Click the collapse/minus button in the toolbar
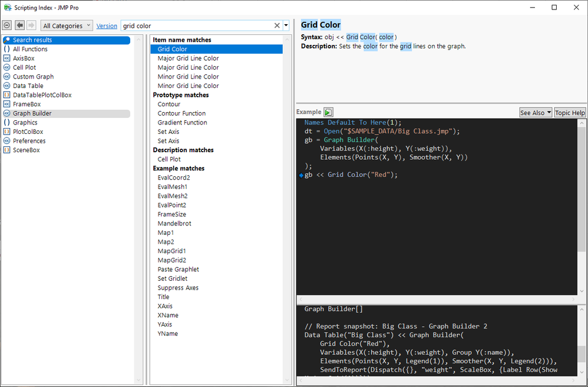 click(7, 25)
